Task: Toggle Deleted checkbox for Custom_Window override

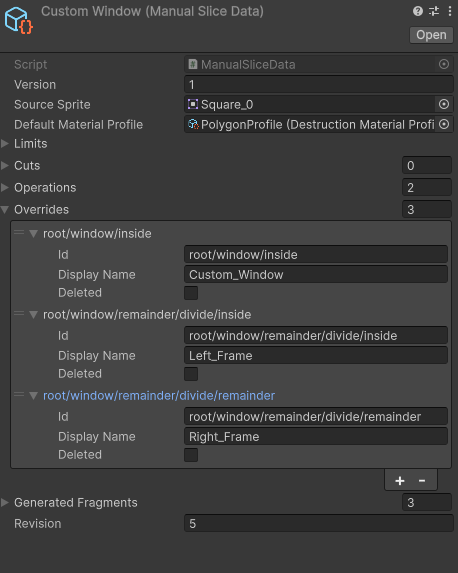Action: tap(191, 293)
